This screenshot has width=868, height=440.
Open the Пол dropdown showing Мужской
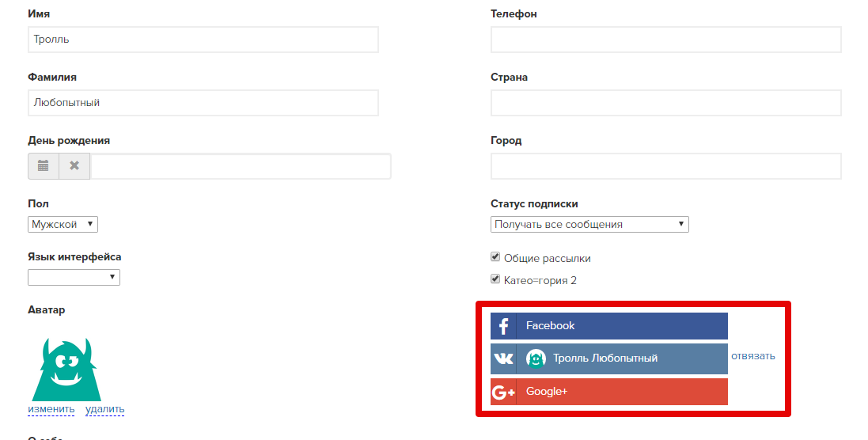click(x=63, y=224)
